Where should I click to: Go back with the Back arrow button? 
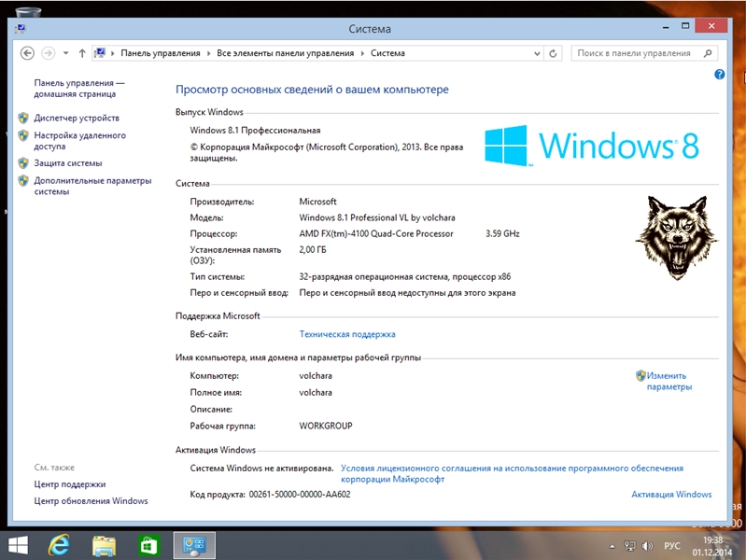click(27, 53)
